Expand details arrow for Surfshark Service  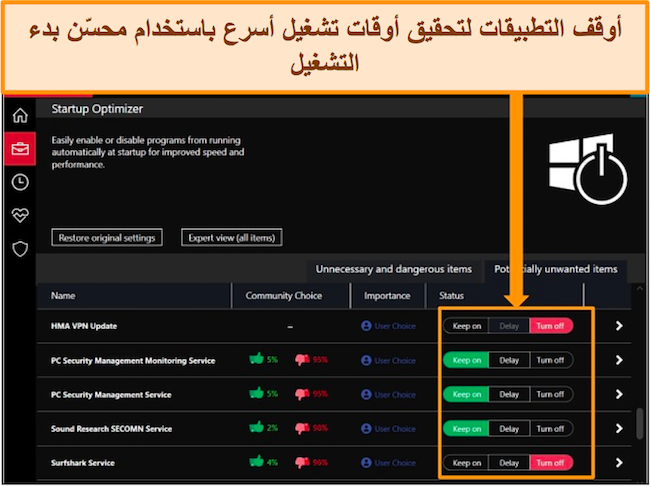tap(619, 462)
